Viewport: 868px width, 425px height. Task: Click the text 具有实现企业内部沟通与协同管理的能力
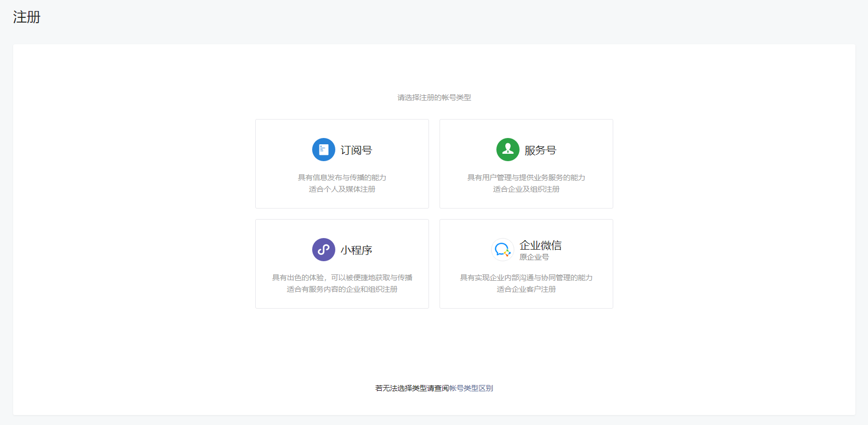(526, 278)
